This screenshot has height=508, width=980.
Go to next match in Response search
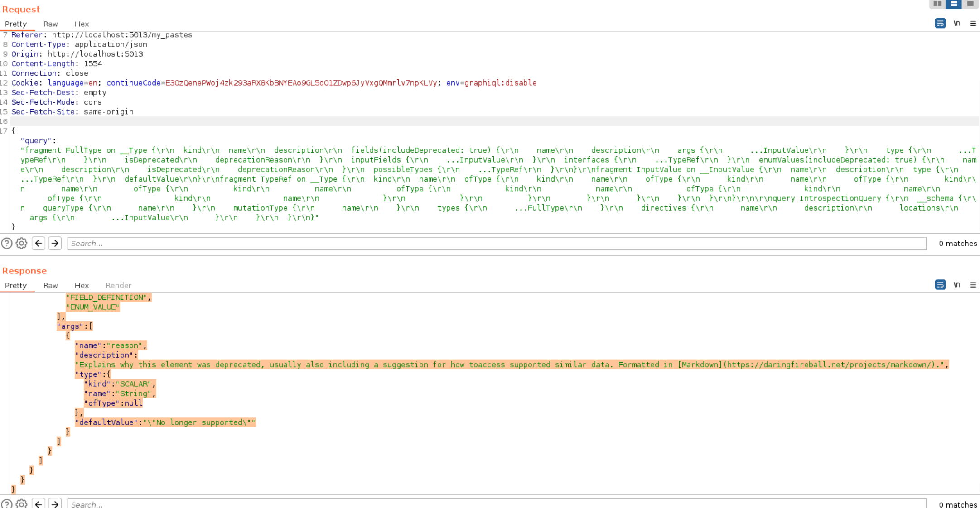pos(55,504)
